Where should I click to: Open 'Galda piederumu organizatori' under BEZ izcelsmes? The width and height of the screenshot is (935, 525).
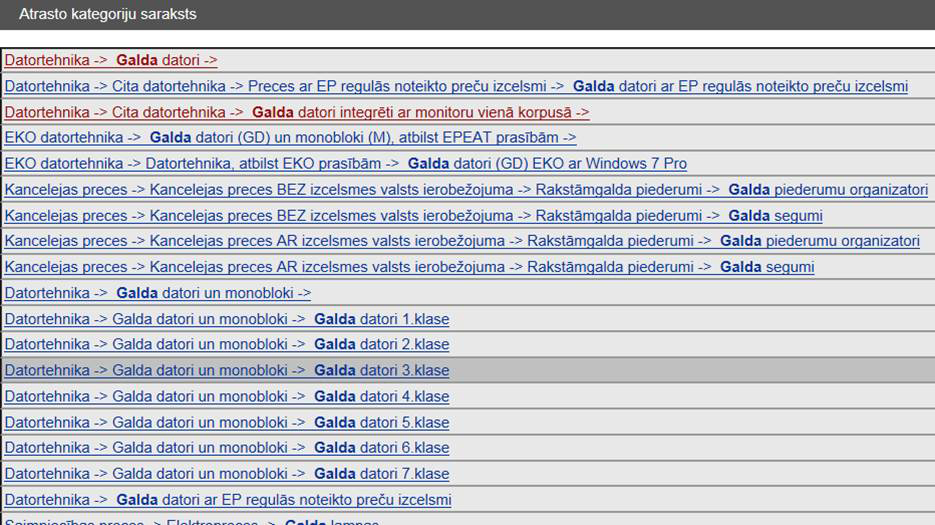[465, 190]
